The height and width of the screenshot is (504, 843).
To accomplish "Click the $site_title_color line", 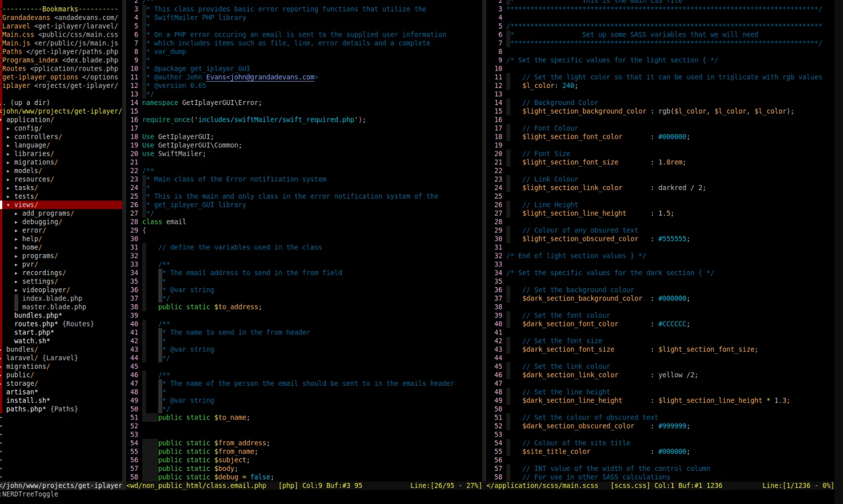I will 606,451.
